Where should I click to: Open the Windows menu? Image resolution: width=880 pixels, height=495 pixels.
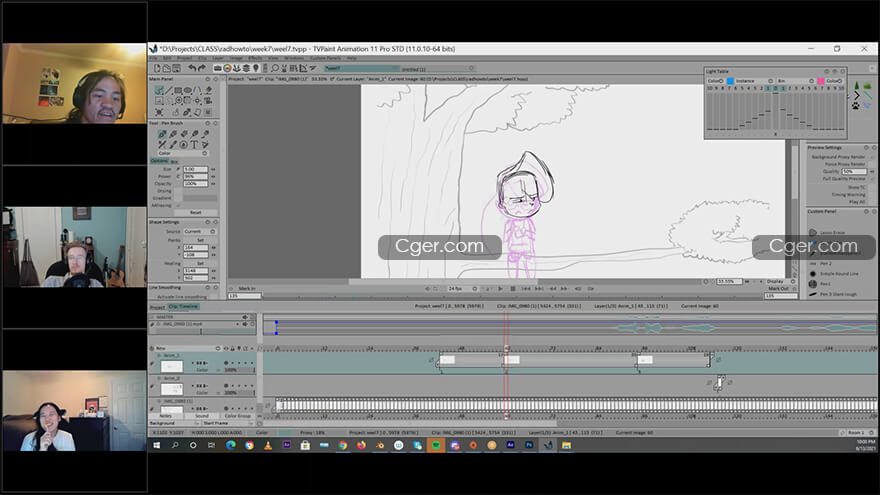coord(294,58)
